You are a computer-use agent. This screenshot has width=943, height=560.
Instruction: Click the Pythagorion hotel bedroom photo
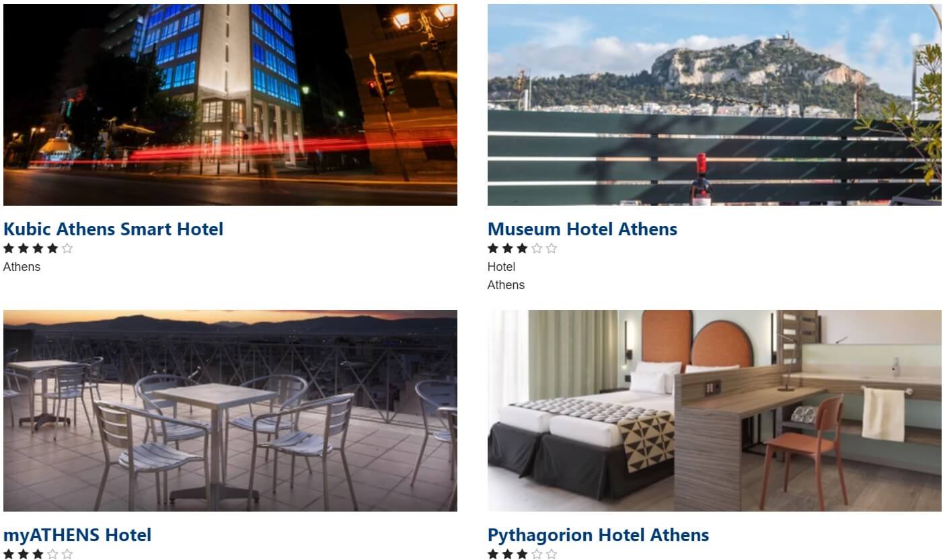click(x=714, y=411)
